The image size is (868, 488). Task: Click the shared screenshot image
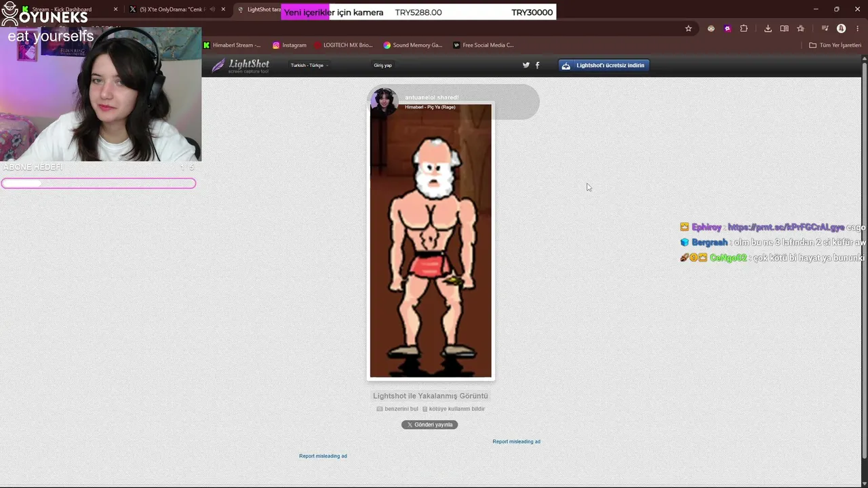[x=431, y=240]
